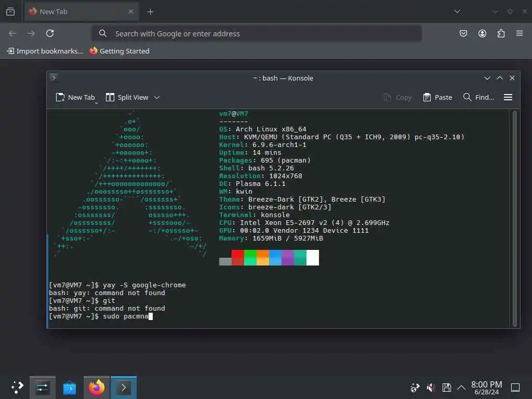Click the 'OS: Arch Linux x86_64' line
Screen dimensions: 532x399
pos(262,129)
